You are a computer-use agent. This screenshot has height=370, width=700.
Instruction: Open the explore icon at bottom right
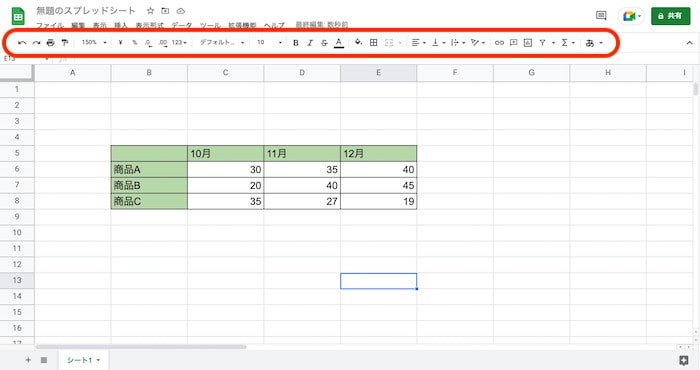(683, 360)
